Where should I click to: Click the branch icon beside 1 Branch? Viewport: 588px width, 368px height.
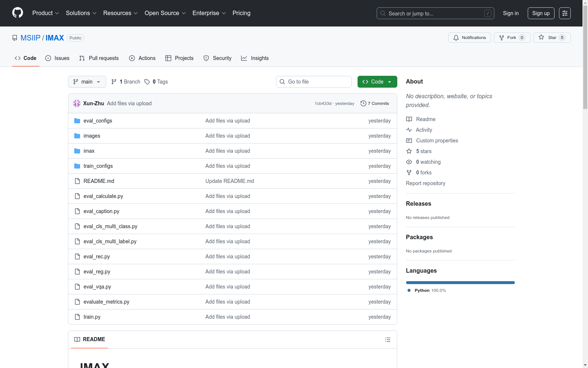pyautogui.click(x=114, y=82)
